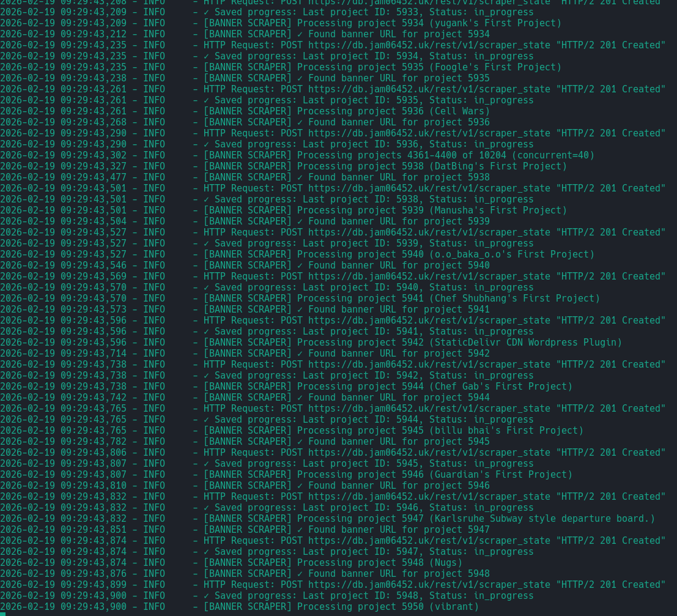677x616 pixels.
Task: Click "HTTP/2 201 Created" status at 09:29:43,899
Action: coord(610,585)
